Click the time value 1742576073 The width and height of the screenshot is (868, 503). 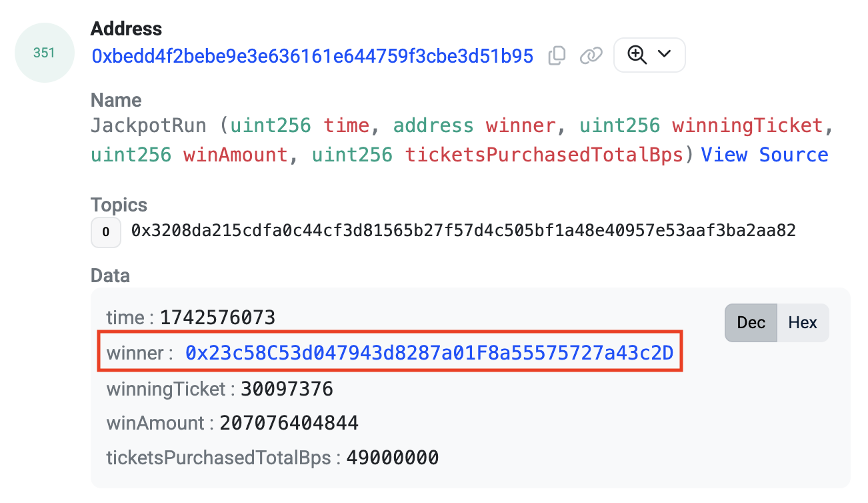coord(217,318)
